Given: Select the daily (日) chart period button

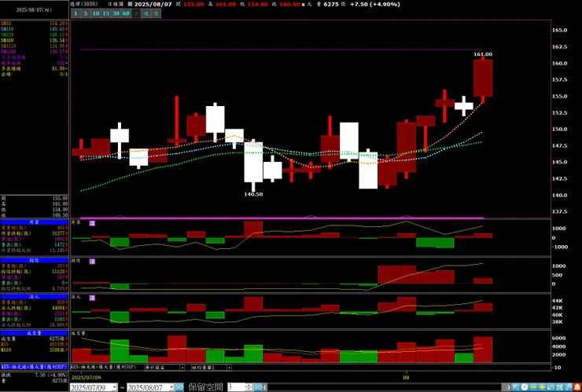Looking at the screenshot, I should 136,13.
